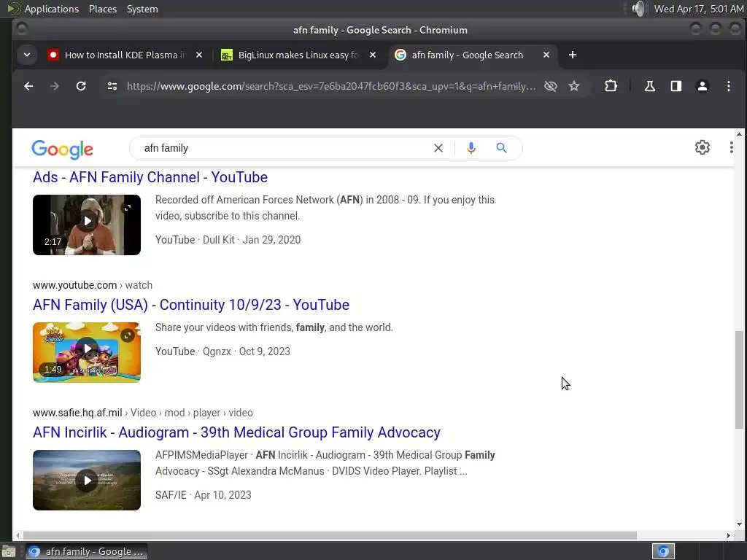Open Ads - AFN Family Channel result

click(x=150, y=177)
